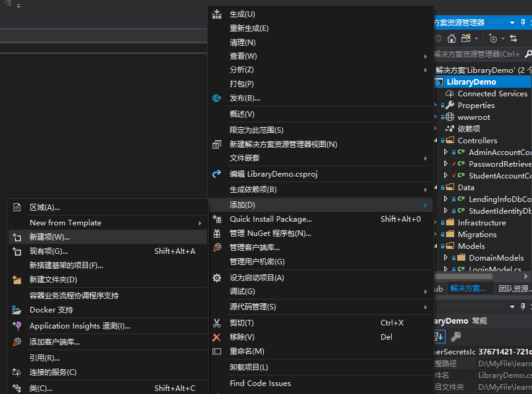Click the Build (生成) icon in context menu

(x=217, y=14)
